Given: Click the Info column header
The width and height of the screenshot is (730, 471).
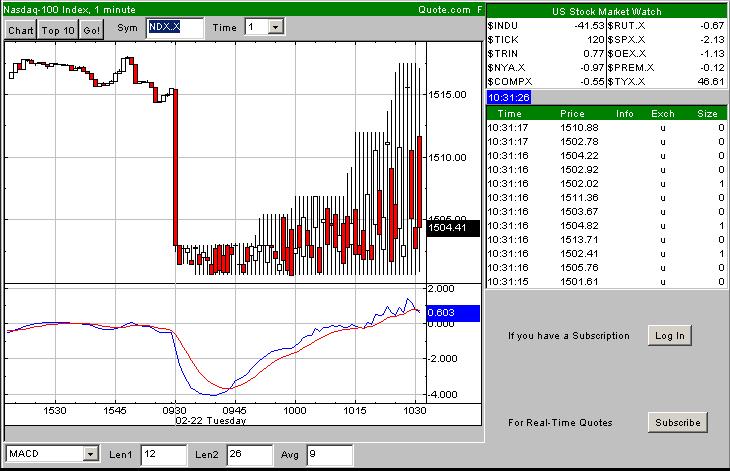Looking at the screenshot, I should [625, 114].
